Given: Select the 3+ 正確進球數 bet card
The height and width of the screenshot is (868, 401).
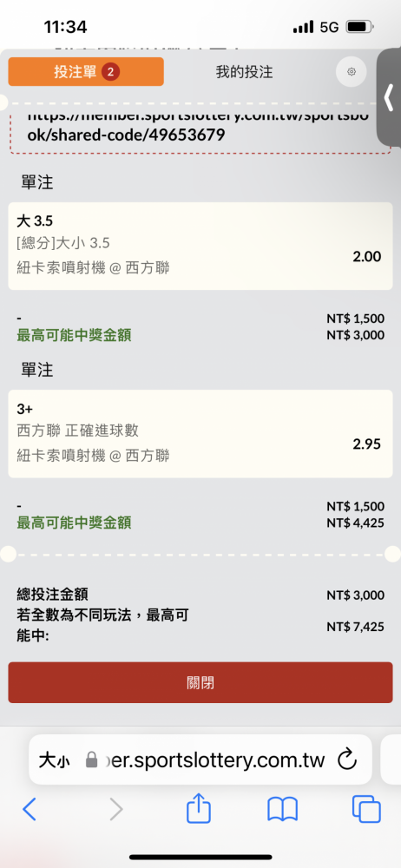Looking at the screenshot, I should (x=200, y=433).
